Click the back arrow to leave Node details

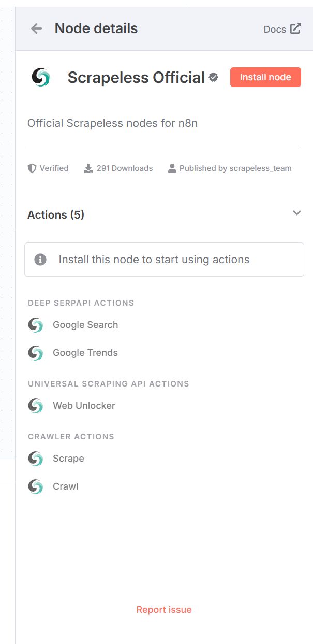tap(36, 28)
